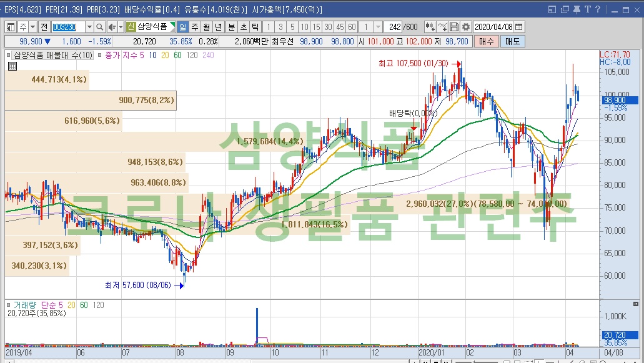
Task: Expand the 주 type dropdown arrow
Action: [x=33, y=27]
